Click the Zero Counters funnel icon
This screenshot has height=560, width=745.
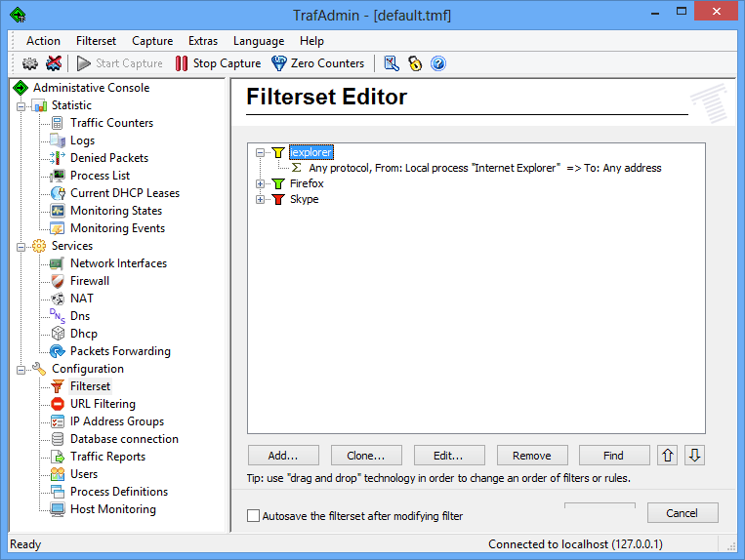click(279, 63)
